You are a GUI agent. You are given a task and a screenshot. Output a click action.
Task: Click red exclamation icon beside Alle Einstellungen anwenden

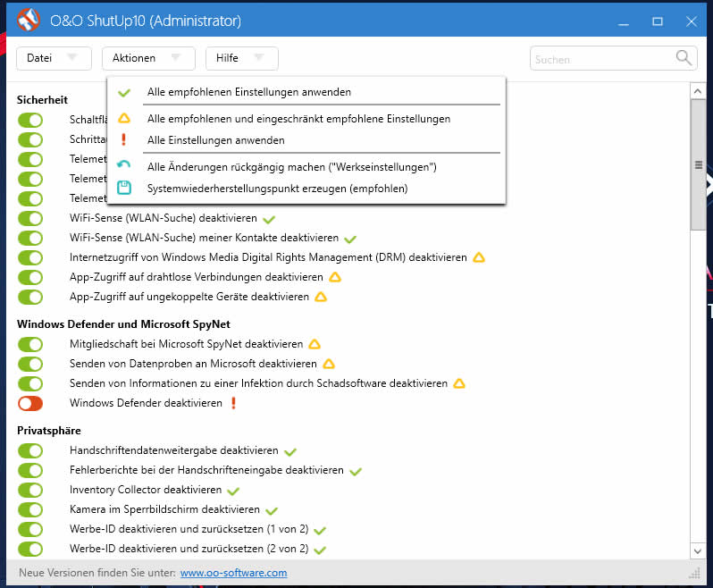click(x=123, y=139)
